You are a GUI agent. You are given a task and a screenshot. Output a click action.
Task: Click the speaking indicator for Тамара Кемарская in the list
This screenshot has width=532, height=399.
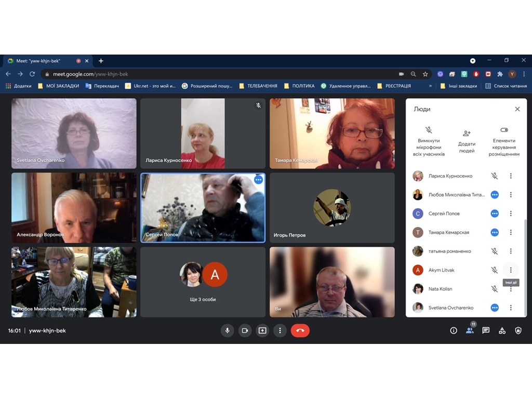tap(495, 232)
